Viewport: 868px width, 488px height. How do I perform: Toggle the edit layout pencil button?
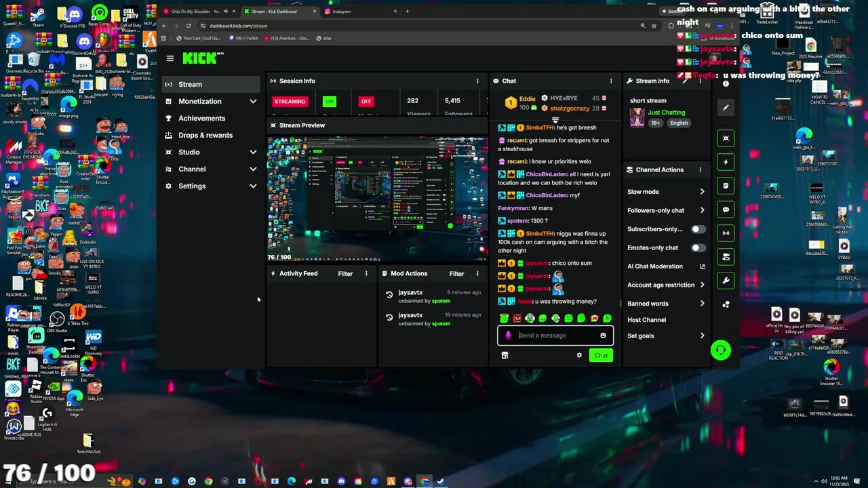(726, 108)
